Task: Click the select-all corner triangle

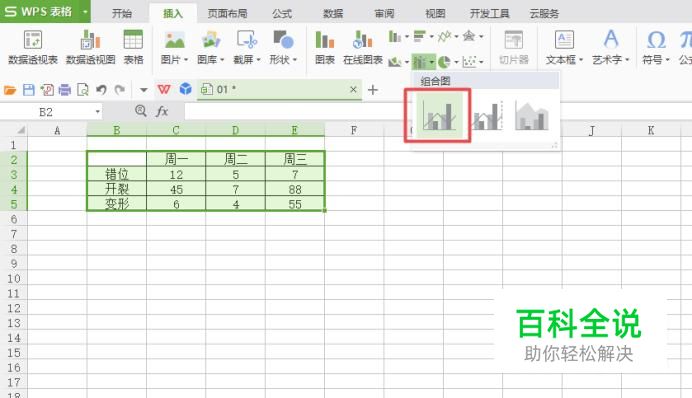Action: (20, 130)
